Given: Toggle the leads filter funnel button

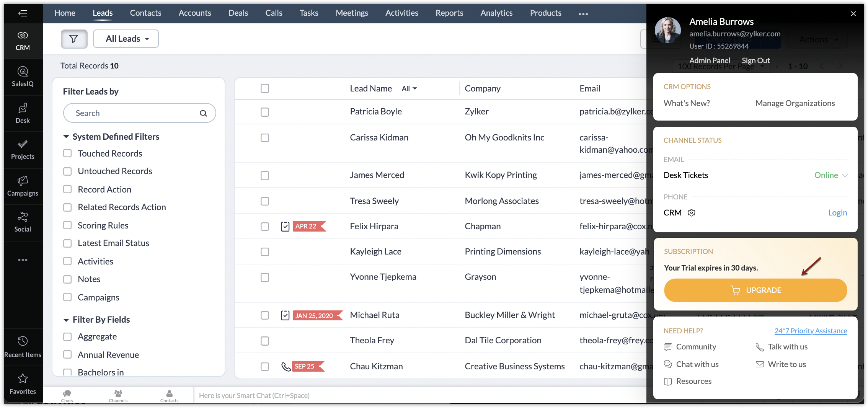Looking at the screenshot, I should [x=74, y=39].
